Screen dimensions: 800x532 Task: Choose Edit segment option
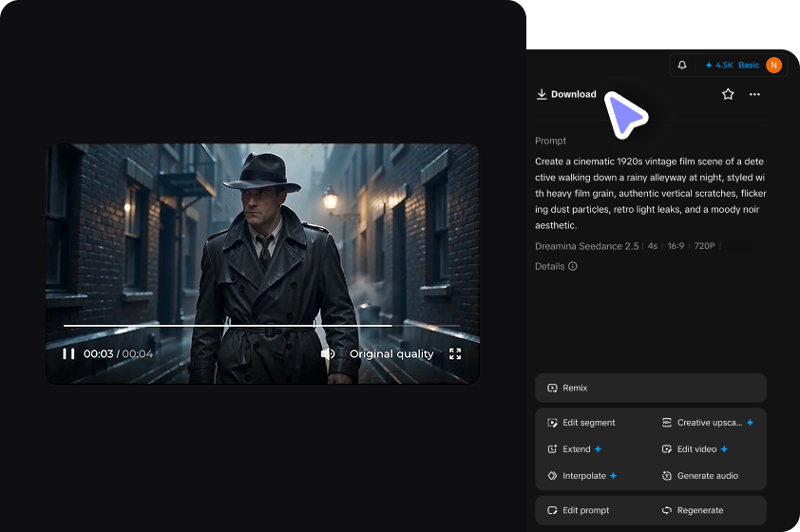(x=581, y=423)
